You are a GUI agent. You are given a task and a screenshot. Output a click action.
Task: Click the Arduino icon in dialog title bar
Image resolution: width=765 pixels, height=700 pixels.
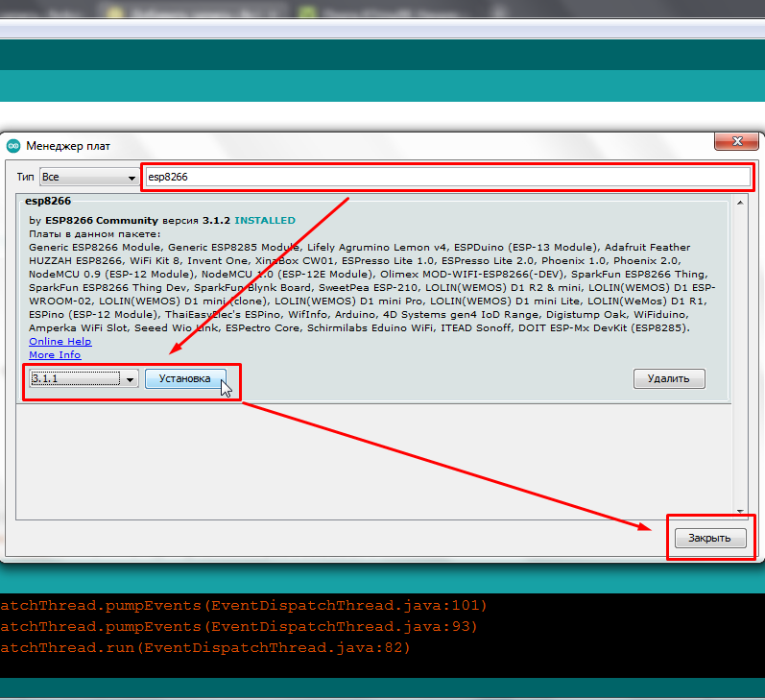[13, 145]
